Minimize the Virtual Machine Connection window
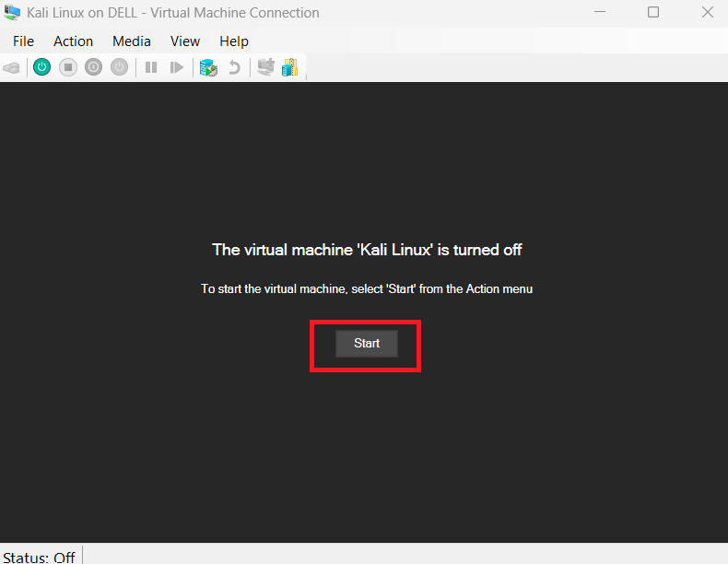This screenshot has height=564, width=728. coord(600,13)
